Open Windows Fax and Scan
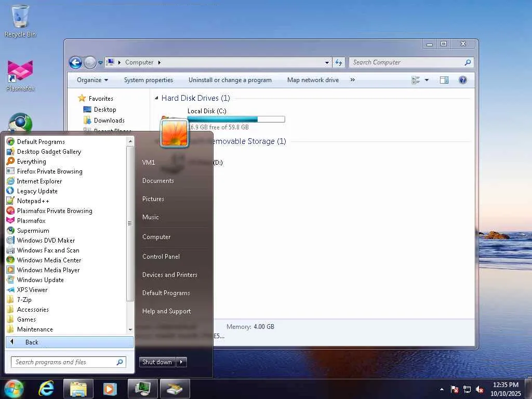Screen dimensions: 532x399 pos(43,250)
